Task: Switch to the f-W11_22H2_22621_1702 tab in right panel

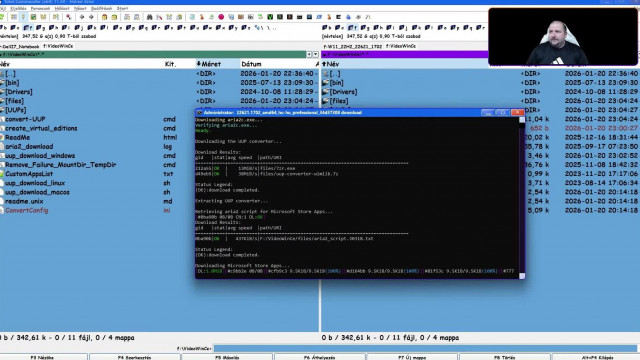Action: (x=353, y=47)
